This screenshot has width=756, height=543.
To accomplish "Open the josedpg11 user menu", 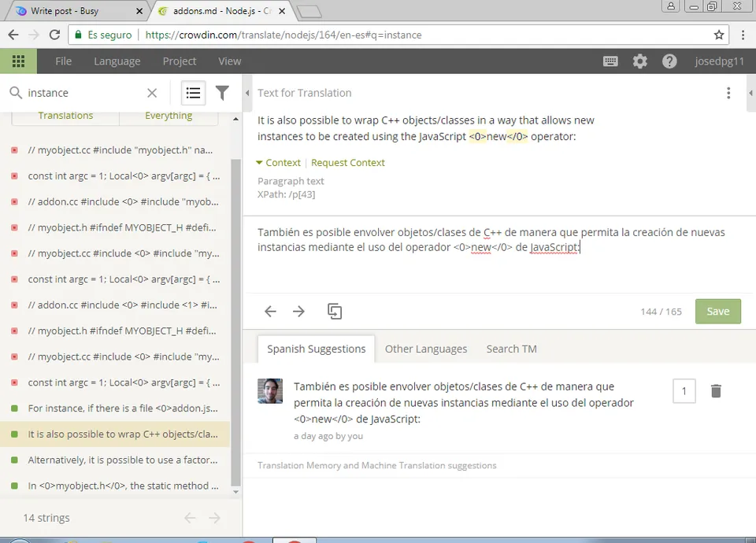I will [x=719, y=61].
